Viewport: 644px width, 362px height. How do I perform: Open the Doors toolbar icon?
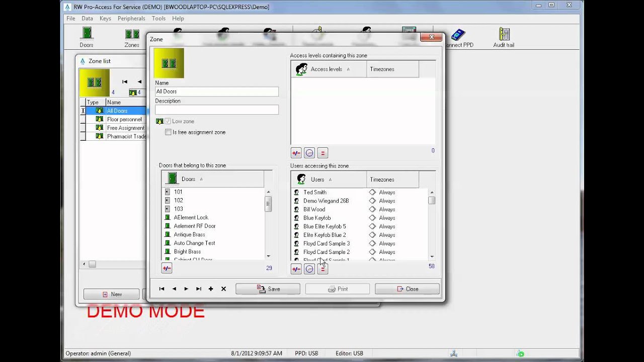pos(87,37)
